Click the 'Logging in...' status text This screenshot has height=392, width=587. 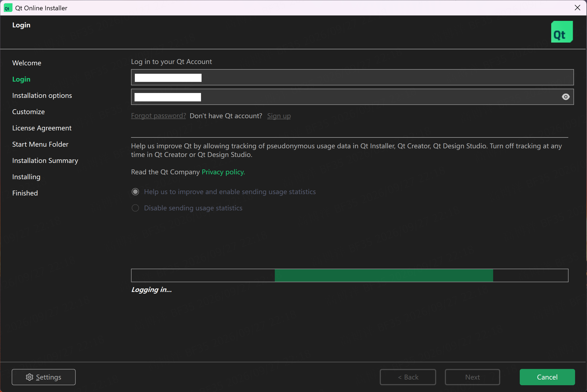(x=152, y=290)
